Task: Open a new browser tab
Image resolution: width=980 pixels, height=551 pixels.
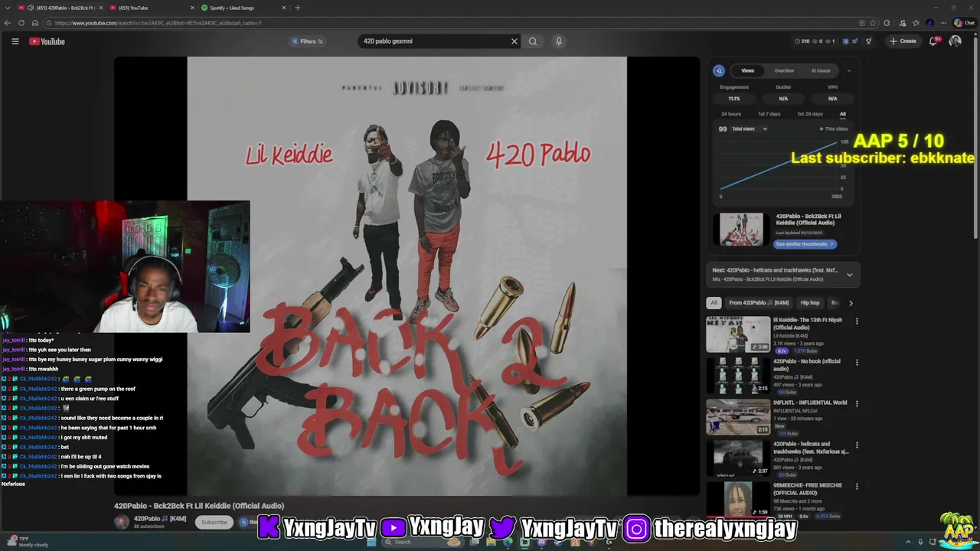Action: click(298, 8)
